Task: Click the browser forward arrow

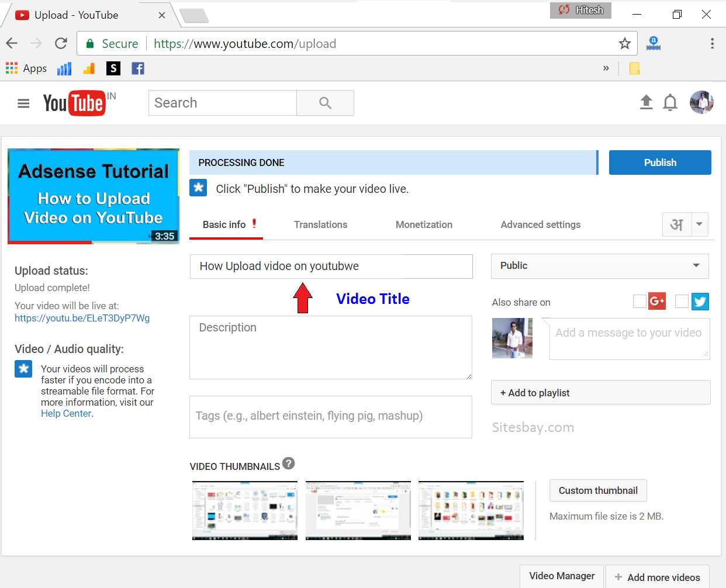Action: coord(36,43)
